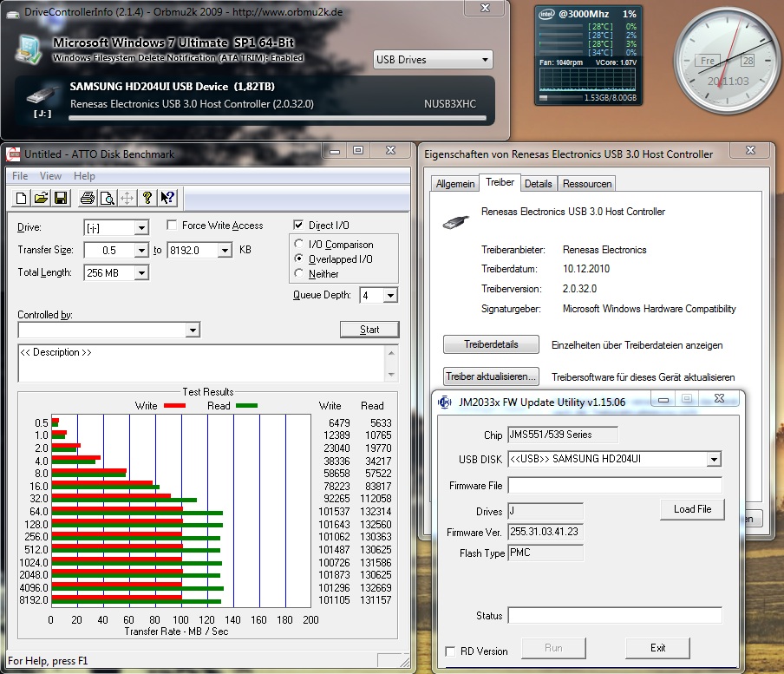Viewport: 784px width, 674px height.
Task: Click the Description text box
Action: (x=203, y=363)
